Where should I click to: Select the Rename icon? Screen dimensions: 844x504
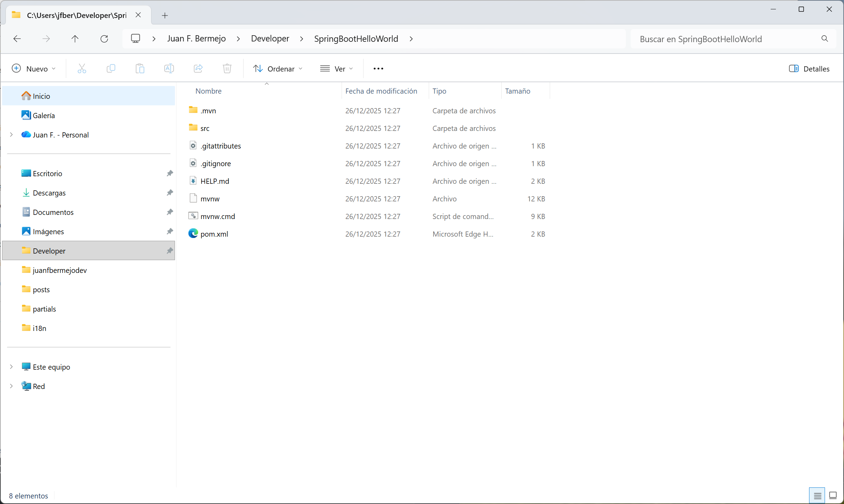(x=169, y=68)
